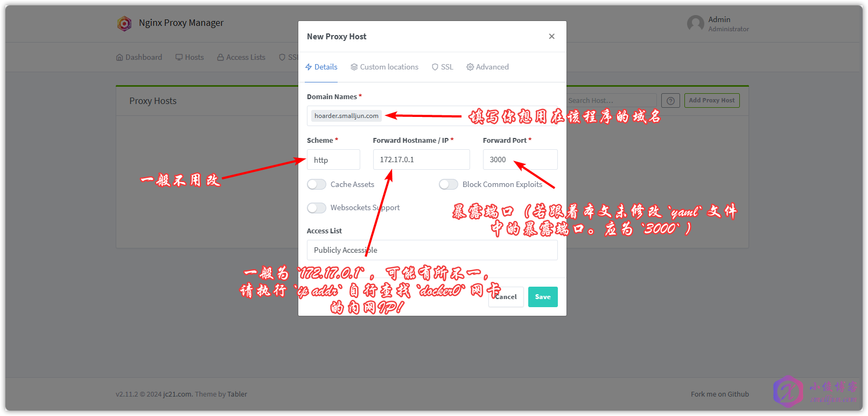Click the Proxy Hosts panel heading
The height and width of the screenshot is (416, 868).
(153, 101)
